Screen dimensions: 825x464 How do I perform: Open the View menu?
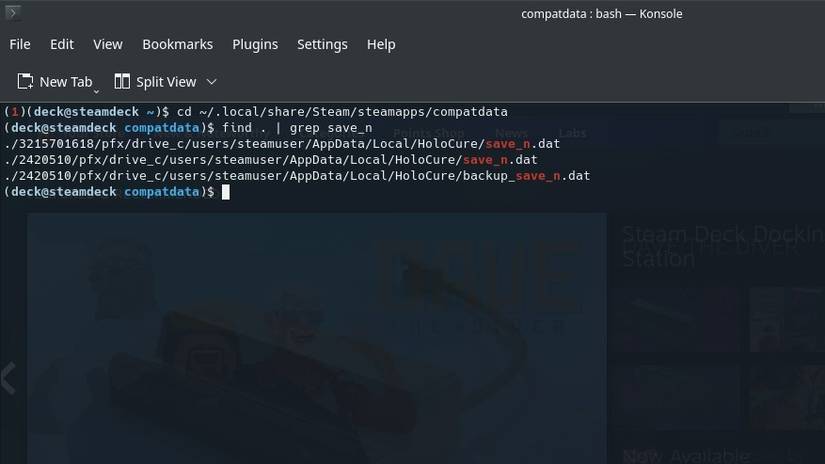pos(108,45)
